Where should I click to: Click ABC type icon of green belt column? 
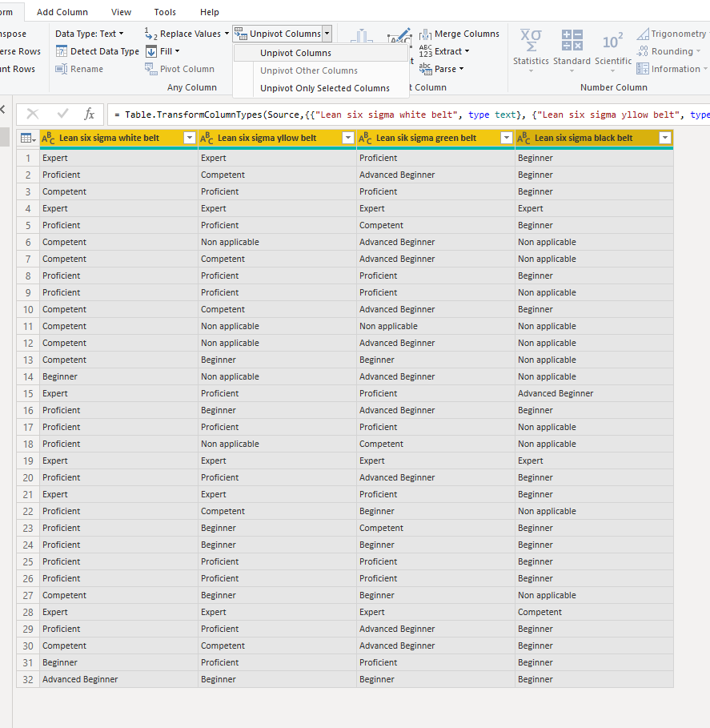[x=365, y=138]
